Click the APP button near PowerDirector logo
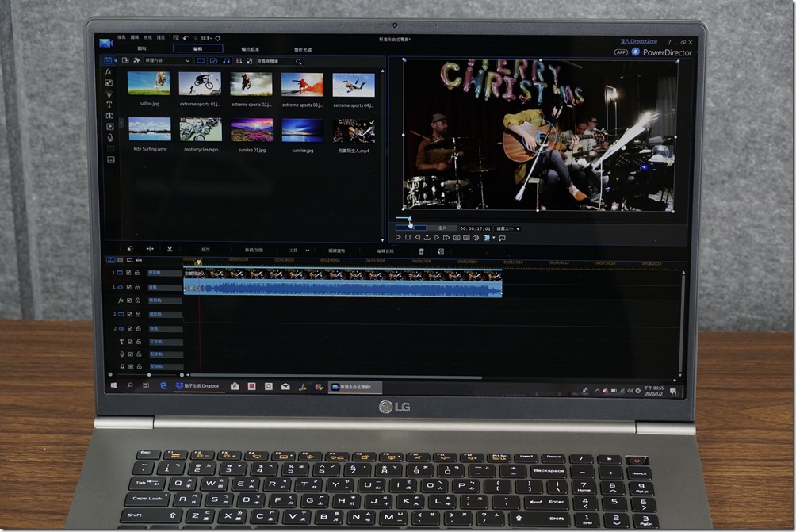 (621, 52)
